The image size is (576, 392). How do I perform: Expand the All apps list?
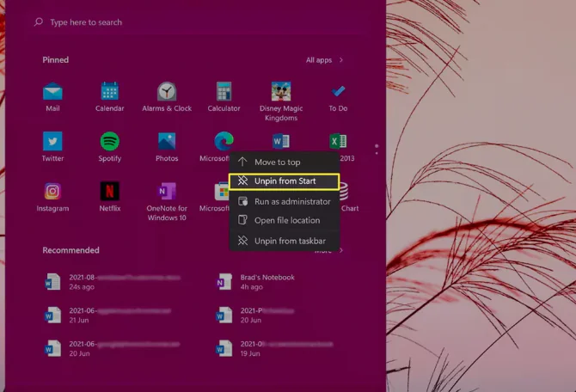[x=325, y=60]
